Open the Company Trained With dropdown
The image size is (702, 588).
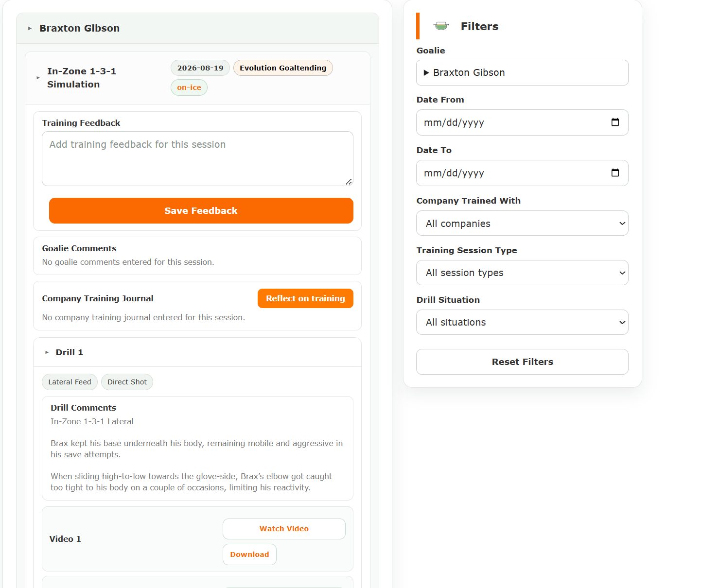tap(522, 223)
